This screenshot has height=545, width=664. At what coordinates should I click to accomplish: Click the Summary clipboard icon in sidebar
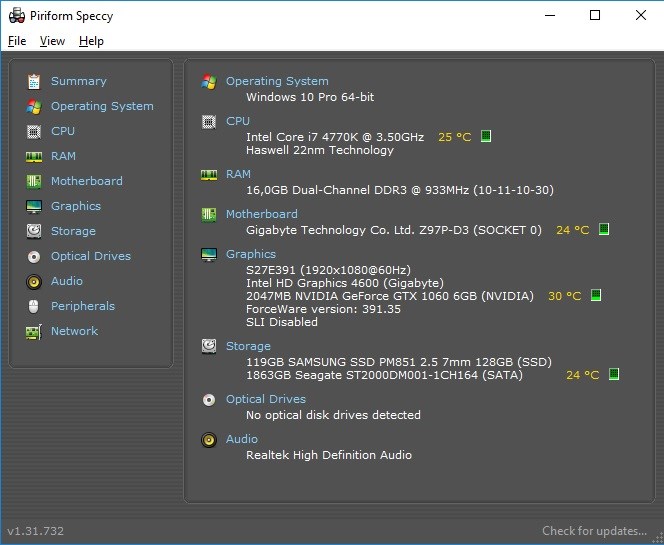click(x=34, y=81)
